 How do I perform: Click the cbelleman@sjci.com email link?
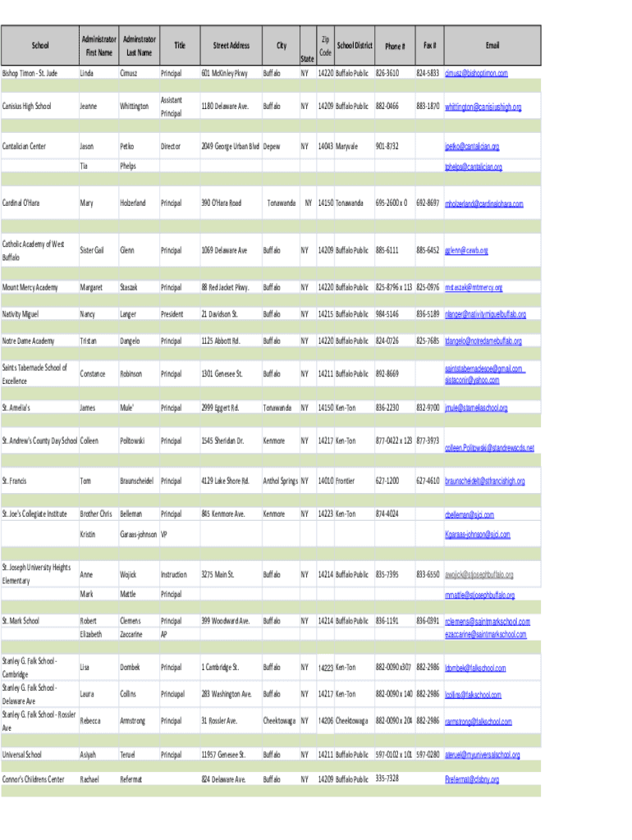click(x=469, y=514)
